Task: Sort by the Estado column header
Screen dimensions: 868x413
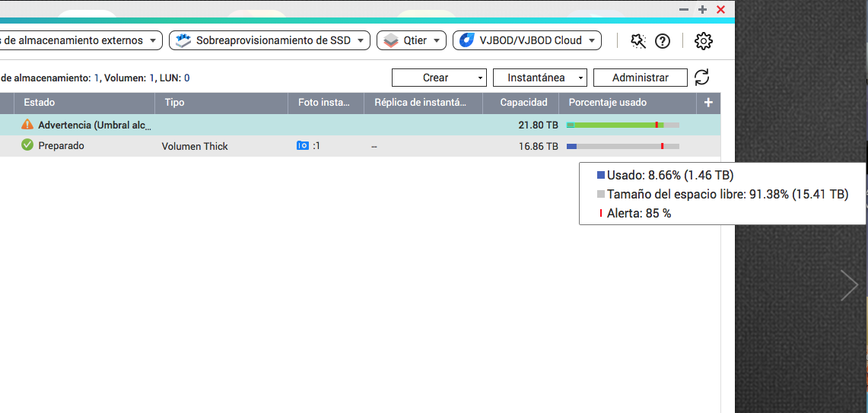Action: 40,103
